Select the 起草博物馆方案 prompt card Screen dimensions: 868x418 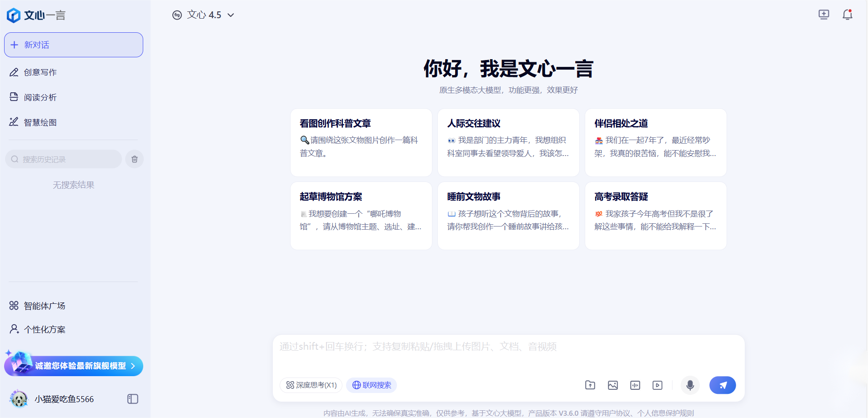pos(361,216)
